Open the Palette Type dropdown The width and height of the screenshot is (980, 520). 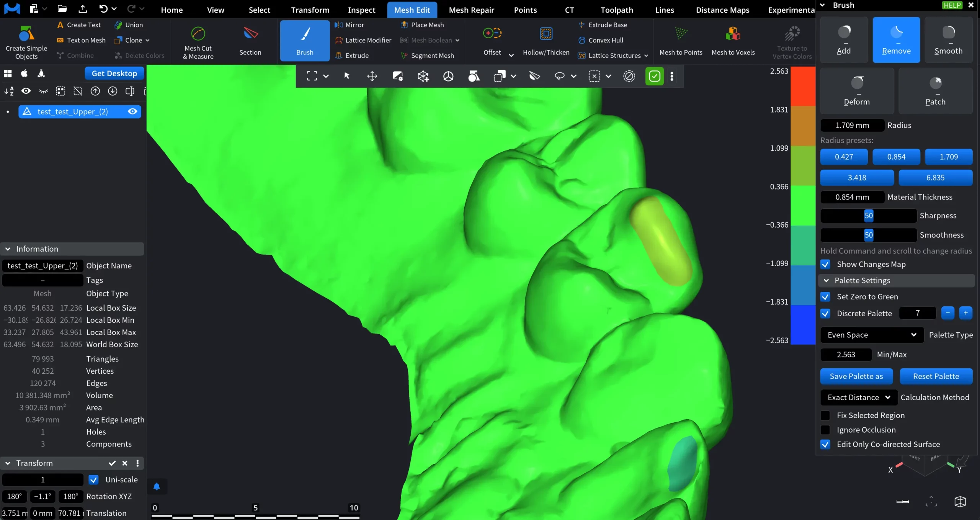872,335
